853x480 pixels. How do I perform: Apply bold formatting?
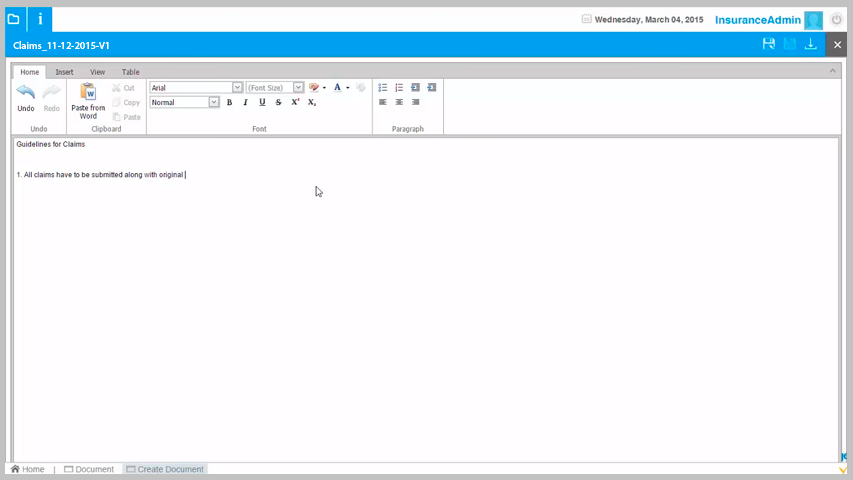tap(230, 102)
